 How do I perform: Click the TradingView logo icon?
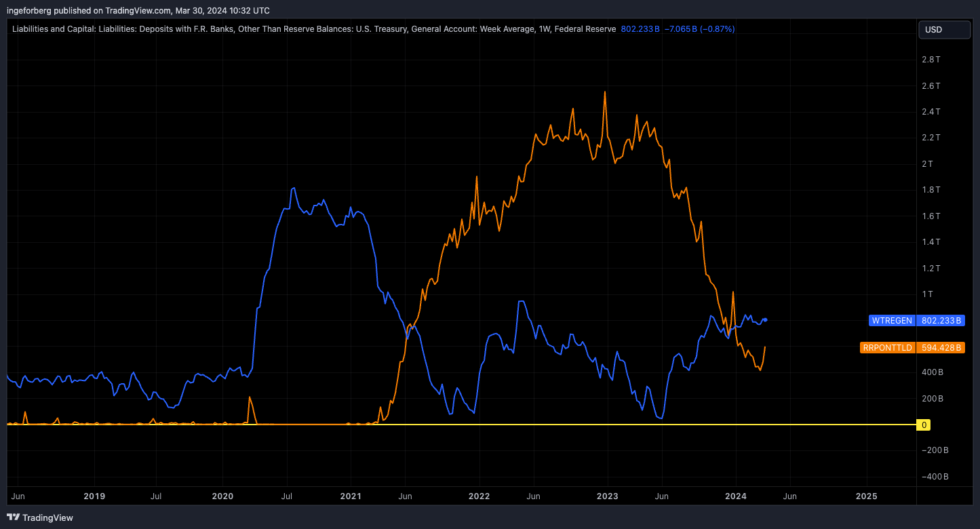point(14,517)
